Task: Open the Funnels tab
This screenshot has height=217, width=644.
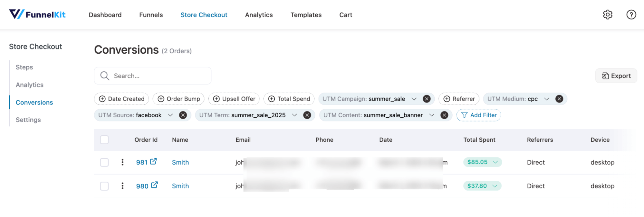Action: pos(151,15)
